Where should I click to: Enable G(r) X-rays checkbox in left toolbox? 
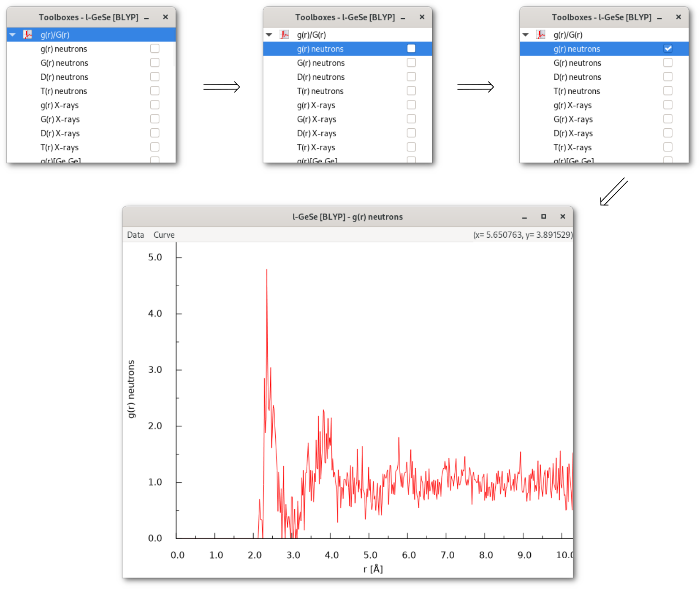point(155,119)
